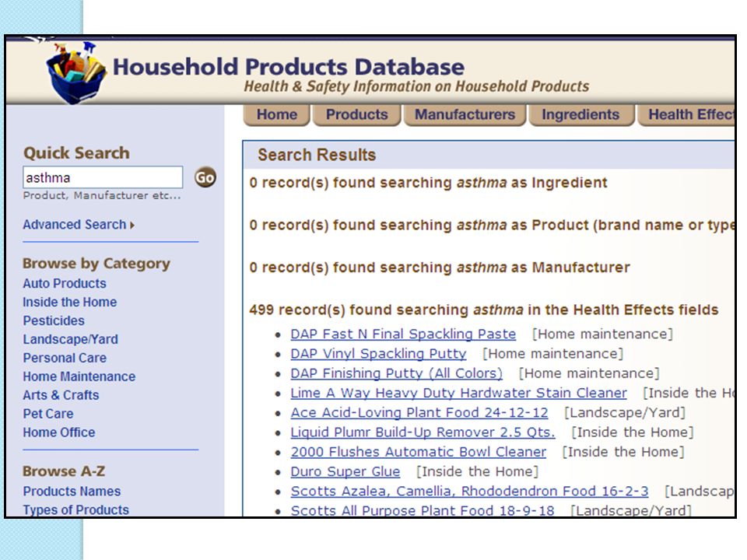Image resolution: width=747 pixels, height=560 pixels.
Task: Click the Quick Search heading
Action: tap(76, 153)
